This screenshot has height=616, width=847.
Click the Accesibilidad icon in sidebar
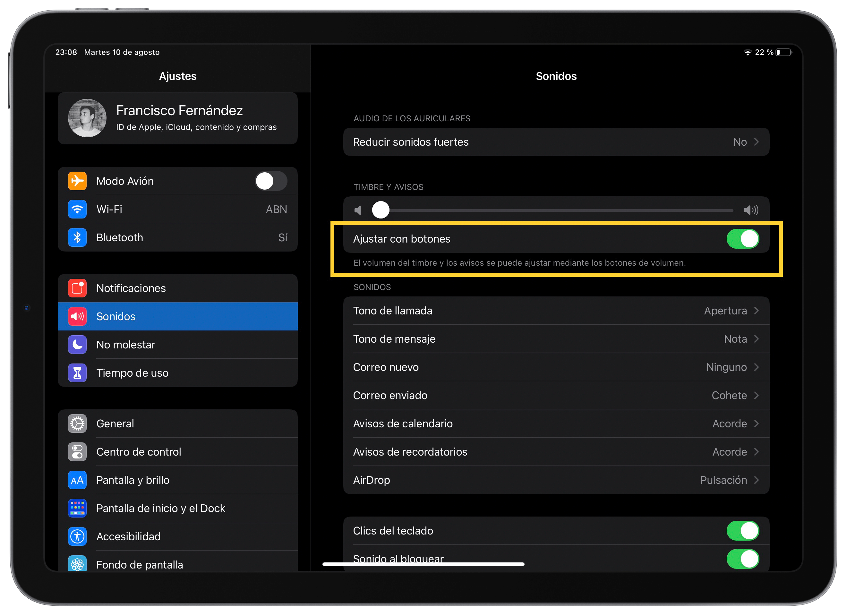pyautogui.click(x=77, y=536)
